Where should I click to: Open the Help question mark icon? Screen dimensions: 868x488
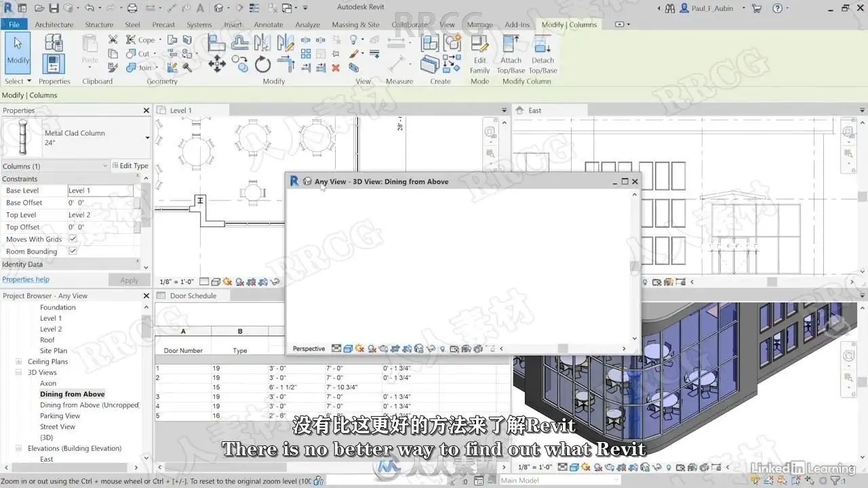pyautogui.click(x=777, y=8)
